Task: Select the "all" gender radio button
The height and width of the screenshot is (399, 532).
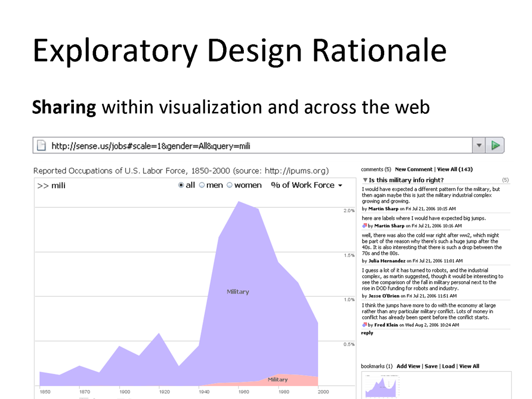Action: 181,185
